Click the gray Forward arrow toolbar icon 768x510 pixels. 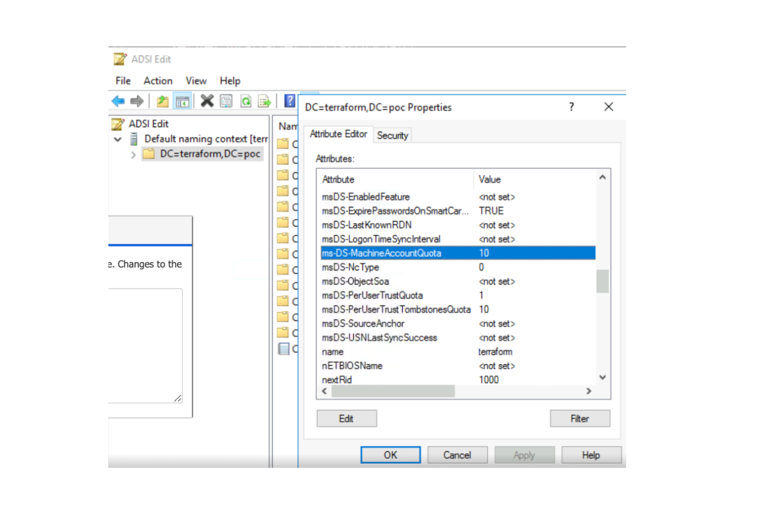[137, 101]
